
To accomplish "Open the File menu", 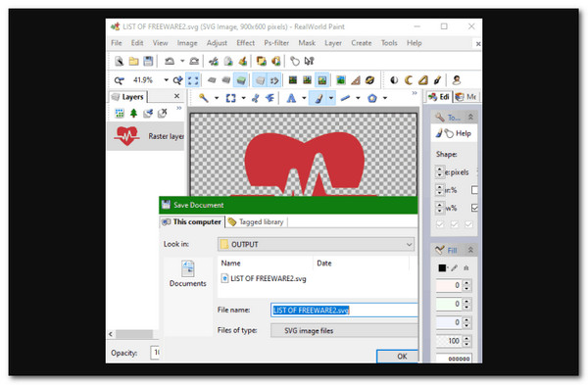I will click(x=117, y=43).
